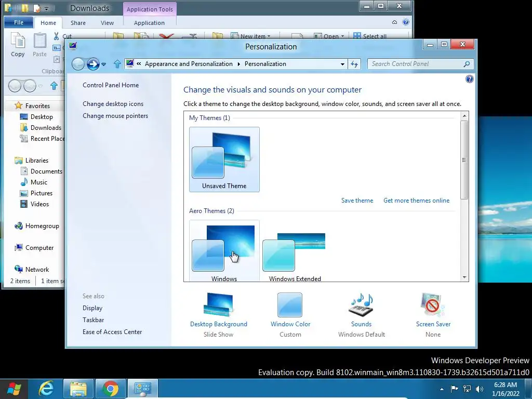Viewport: 532px width, 399px height.
Task: Go up one level in Personalization
Action: pos(117,64)
